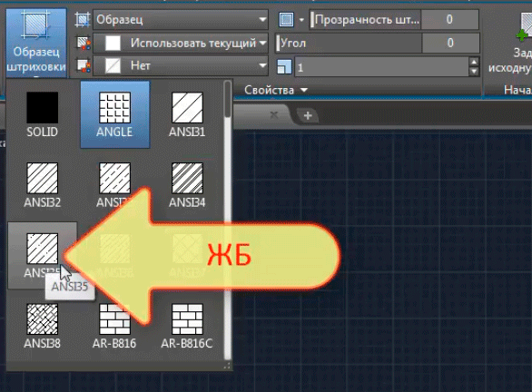Open a new drawing tab with plus

(x=308, y=115)
